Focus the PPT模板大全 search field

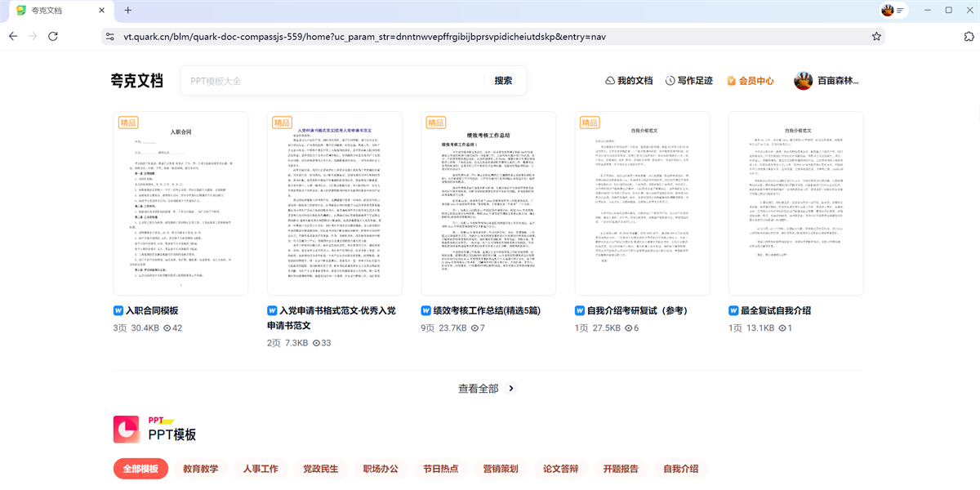[331, 81]
